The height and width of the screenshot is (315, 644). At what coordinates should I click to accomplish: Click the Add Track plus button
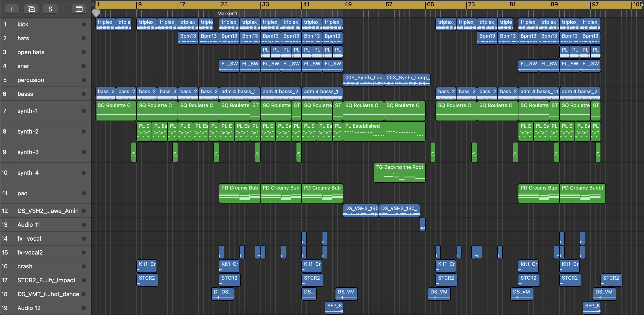[11, 9]
